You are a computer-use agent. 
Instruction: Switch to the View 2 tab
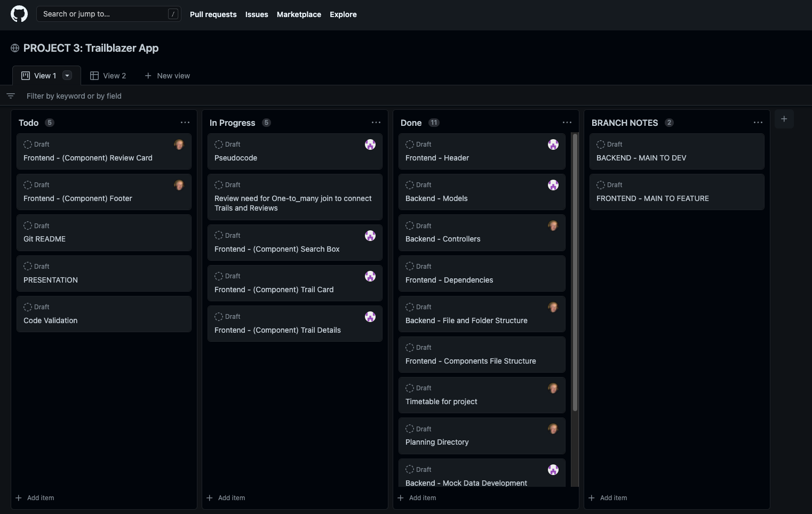tap(108, 76)
